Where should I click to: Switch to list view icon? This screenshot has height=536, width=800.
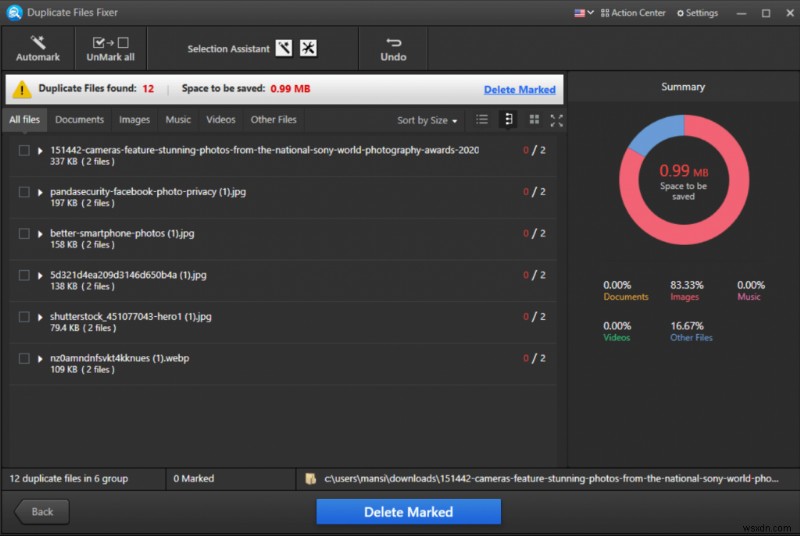[482, 120]
